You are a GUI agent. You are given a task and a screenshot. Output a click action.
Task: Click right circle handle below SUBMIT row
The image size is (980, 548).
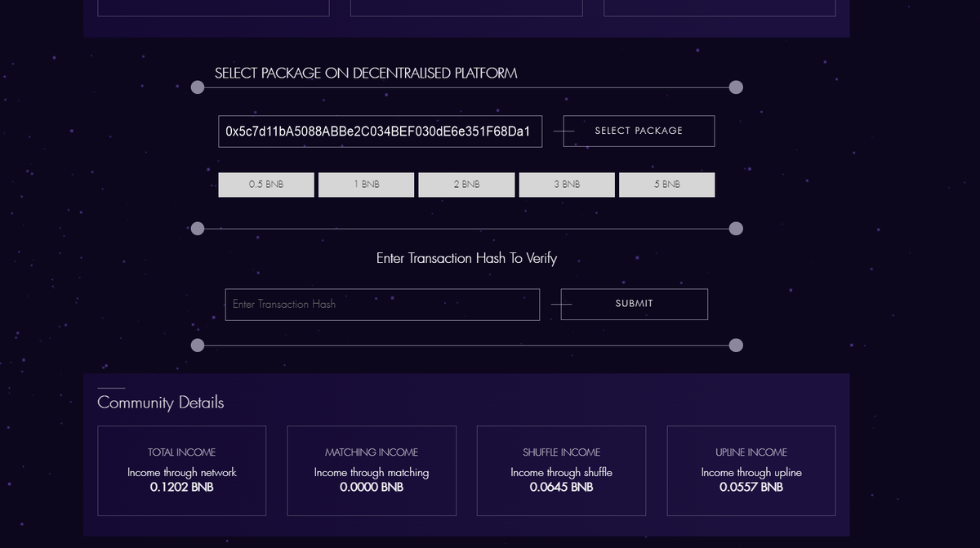coord(735,345)
